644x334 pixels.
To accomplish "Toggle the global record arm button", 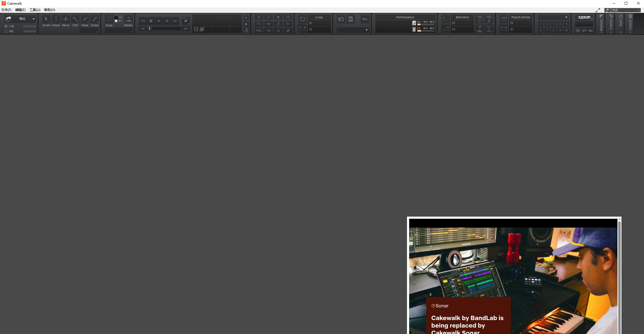I will coord(278,17).
